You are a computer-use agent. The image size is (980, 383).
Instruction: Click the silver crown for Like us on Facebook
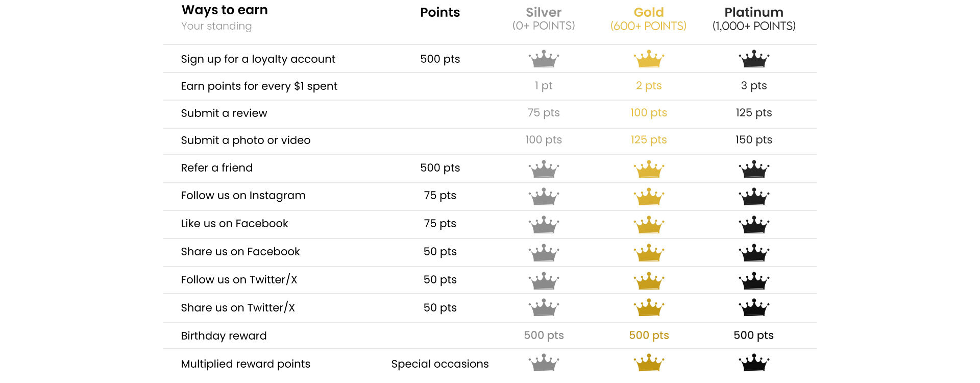pos(544,224)
